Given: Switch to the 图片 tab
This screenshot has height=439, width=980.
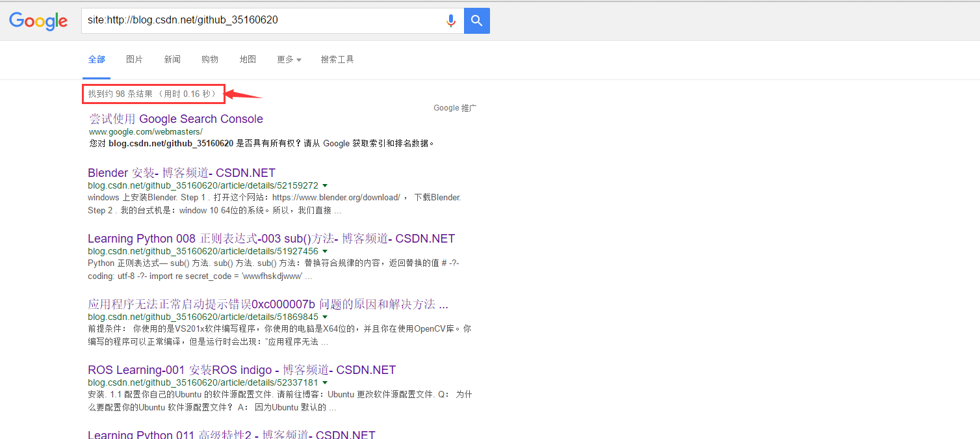Looking at the screenshot, I should tap(135, 59).
